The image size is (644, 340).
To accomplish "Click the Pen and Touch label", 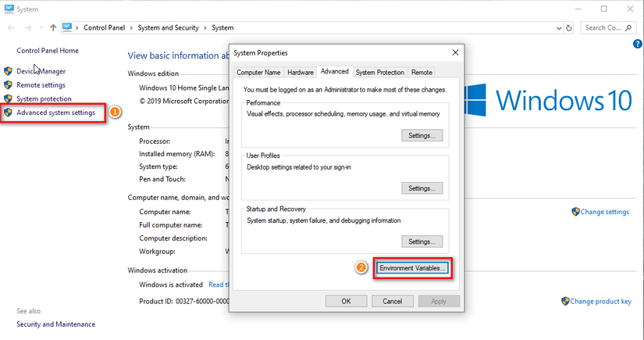I will tap(162, 179).
